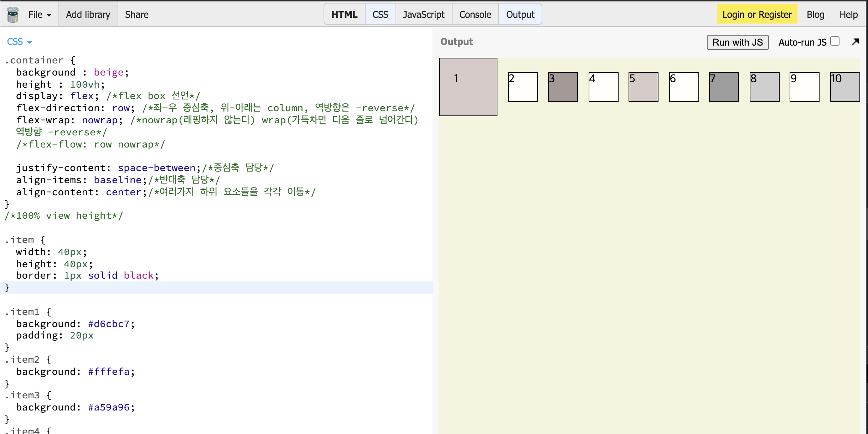Click the JS Bin robot logo icon

pyautogui.click(x=13, y=15)
